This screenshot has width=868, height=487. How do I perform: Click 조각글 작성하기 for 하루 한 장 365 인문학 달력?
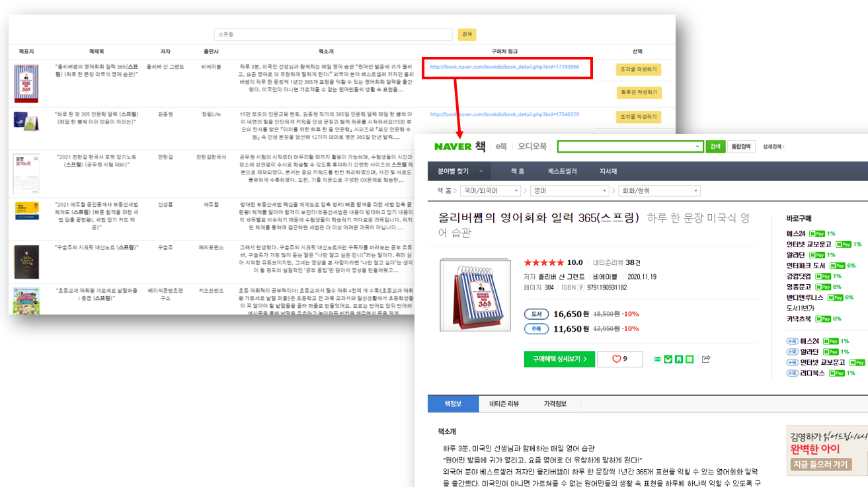639,117
